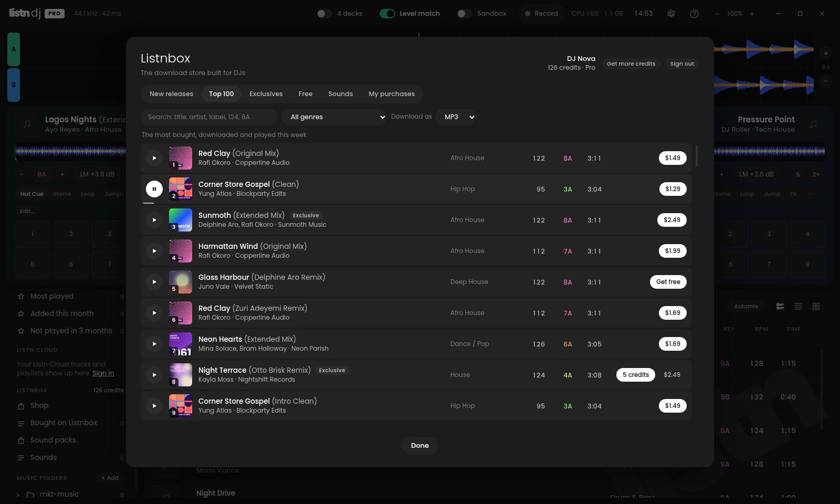Image resolution: width=840 pixels, height=504 pixels.
Task: Select deck A button
Action: 14,49
